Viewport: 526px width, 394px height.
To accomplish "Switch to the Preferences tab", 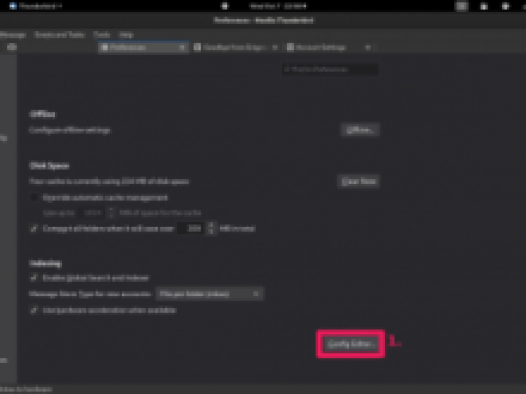I will (x=139, y=47).
